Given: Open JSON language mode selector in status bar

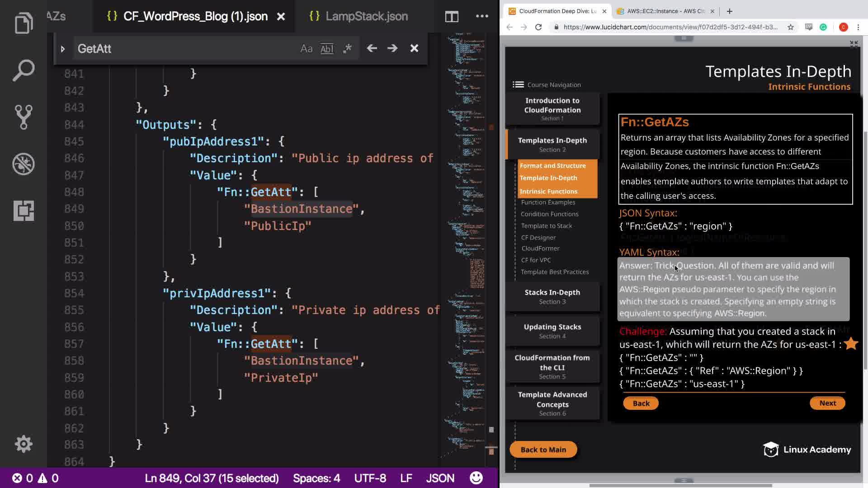Looking at the screenshot, I should point(439,478).
